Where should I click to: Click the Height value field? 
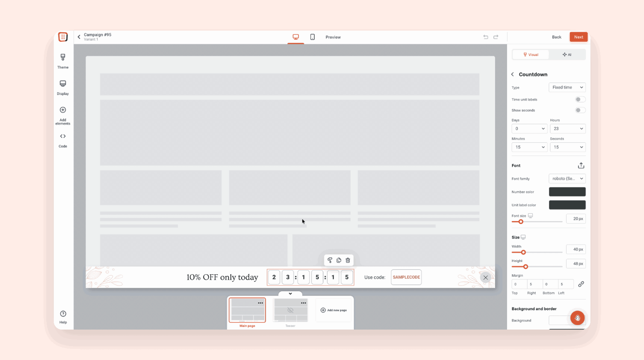coord(576,264)
